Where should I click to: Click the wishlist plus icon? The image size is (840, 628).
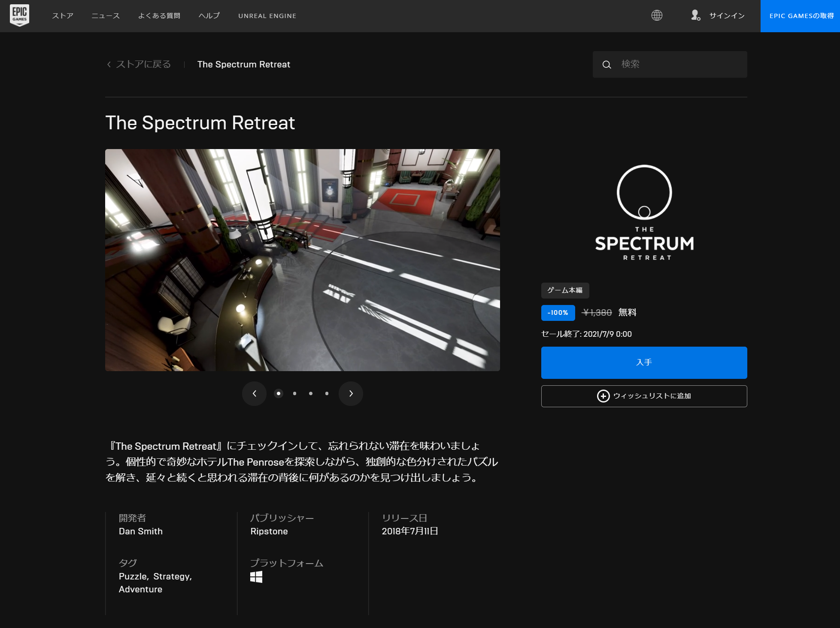(603, 396)
